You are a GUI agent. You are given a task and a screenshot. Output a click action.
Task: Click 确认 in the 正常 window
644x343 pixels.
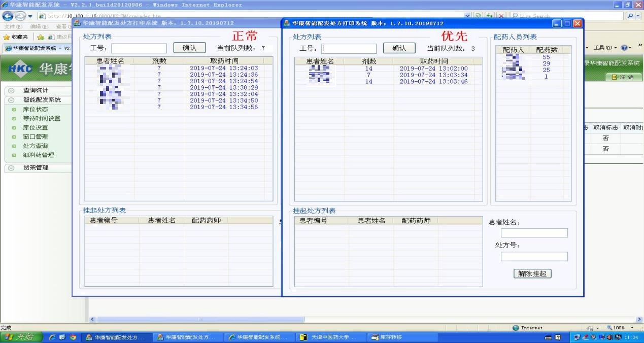(x=190, y=48)
